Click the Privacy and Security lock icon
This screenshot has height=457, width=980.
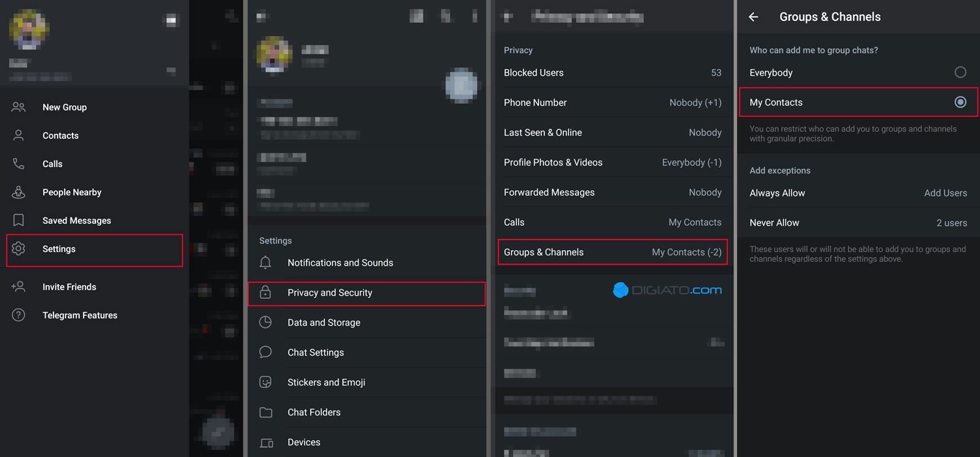point(265,292)
